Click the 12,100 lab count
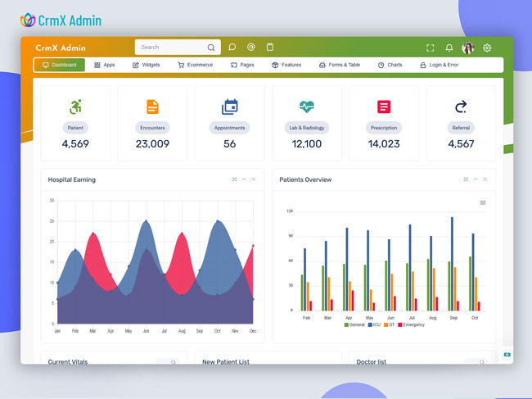Image resolution: width=532 pixels, height=399 pixels. click(307, 144)
